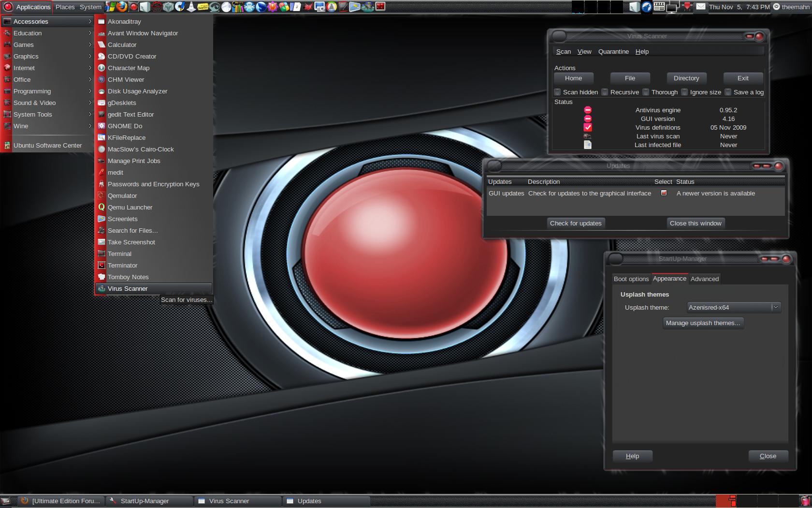Open the System menu
Image resolution: width=812 pixels, height=508 pixels.
(x=90, y=7)
